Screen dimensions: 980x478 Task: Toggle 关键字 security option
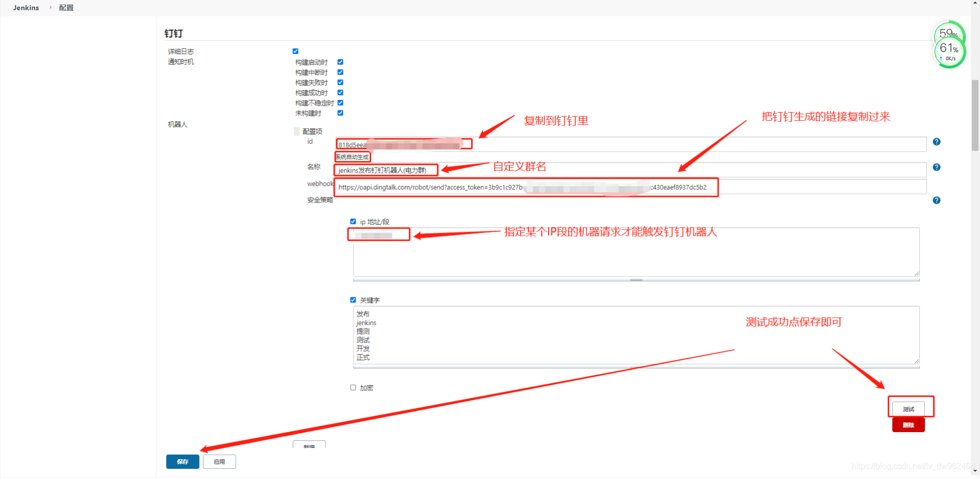[x=353, y=300]
